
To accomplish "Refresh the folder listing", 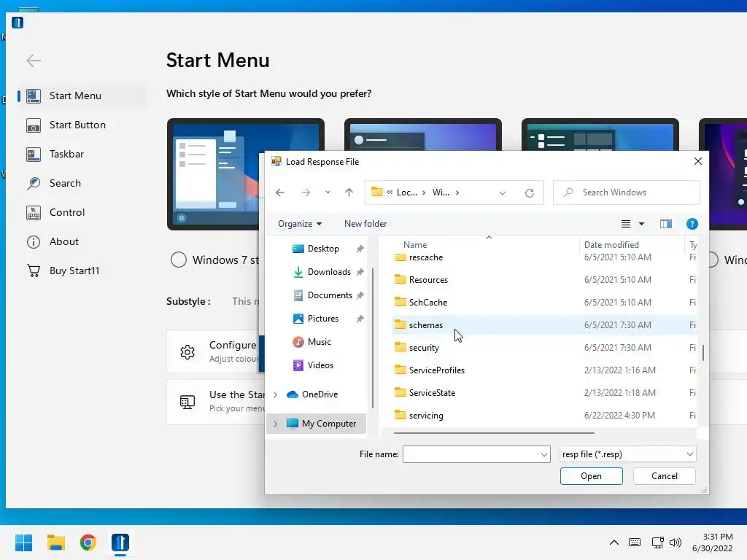I will pos(530,192).
